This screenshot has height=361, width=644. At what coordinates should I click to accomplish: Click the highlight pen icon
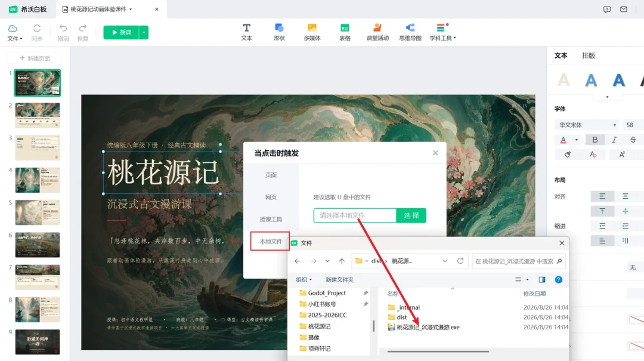pyautogui.click(x=567, y=155)
